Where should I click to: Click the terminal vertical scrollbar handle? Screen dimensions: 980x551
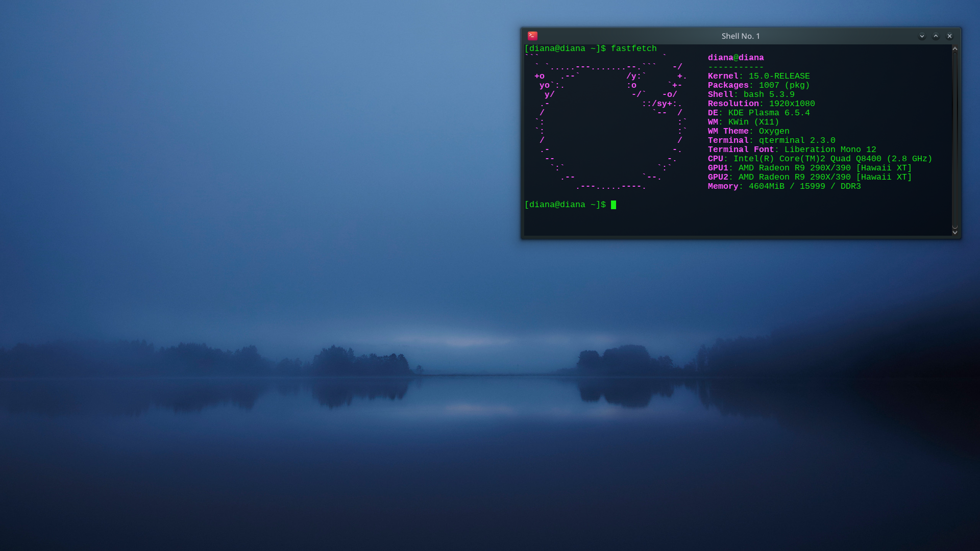click(955, 140)
